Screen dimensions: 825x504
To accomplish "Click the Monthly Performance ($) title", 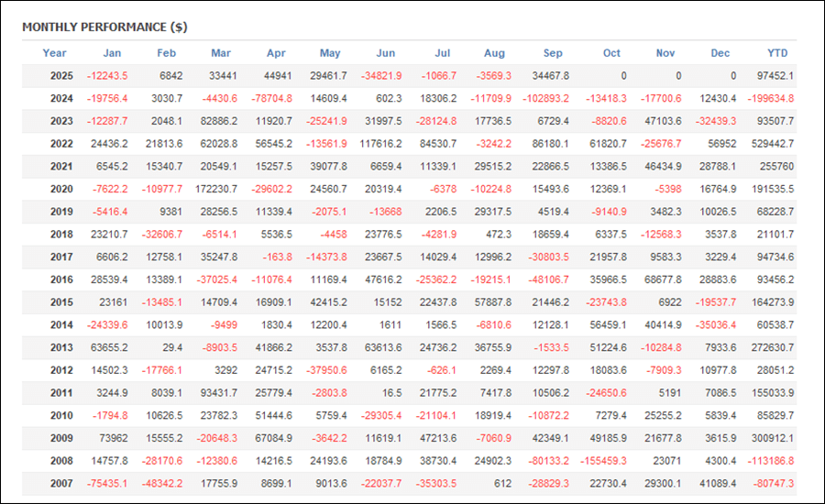I will pos(104,27).
